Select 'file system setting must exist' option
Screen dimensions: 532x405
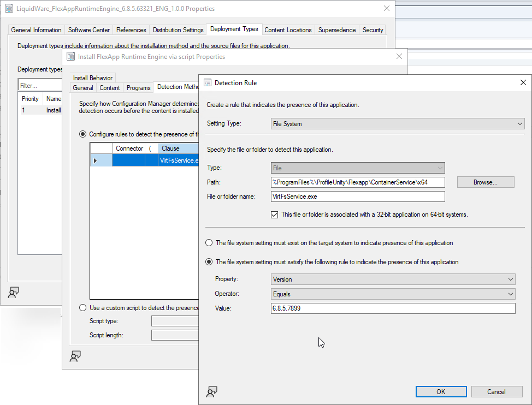pos(209,243)
